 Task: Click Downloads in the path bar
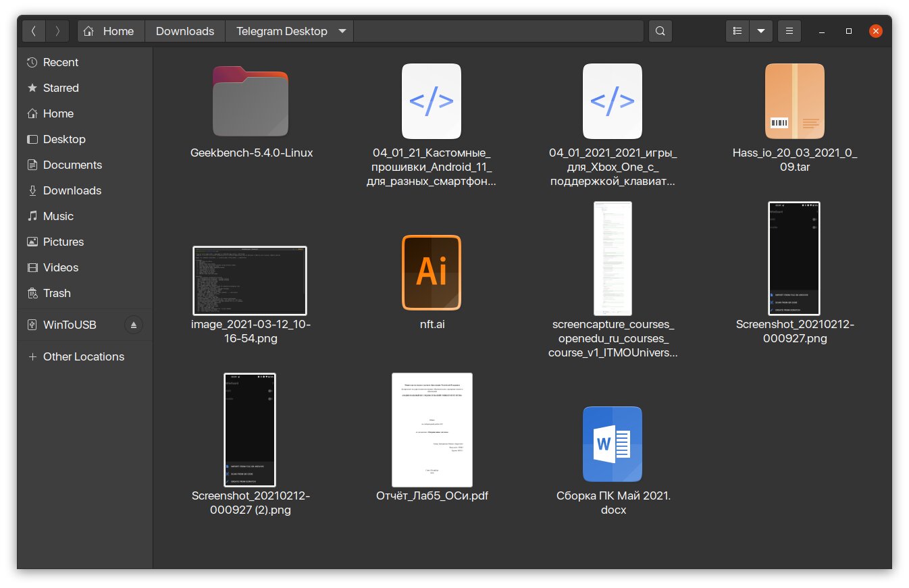[x=185, y=31]
